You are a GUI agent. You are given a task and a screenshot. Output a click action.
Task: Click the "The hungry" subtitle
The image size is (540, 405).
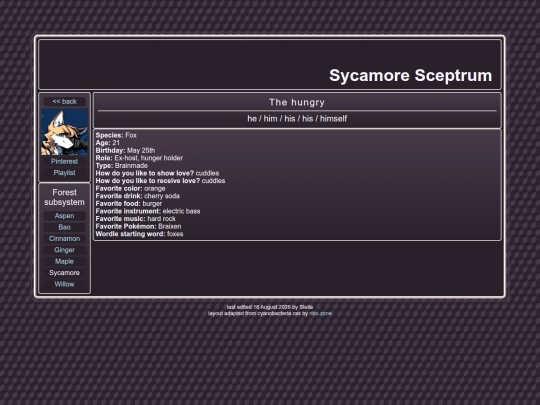(297, 102)
